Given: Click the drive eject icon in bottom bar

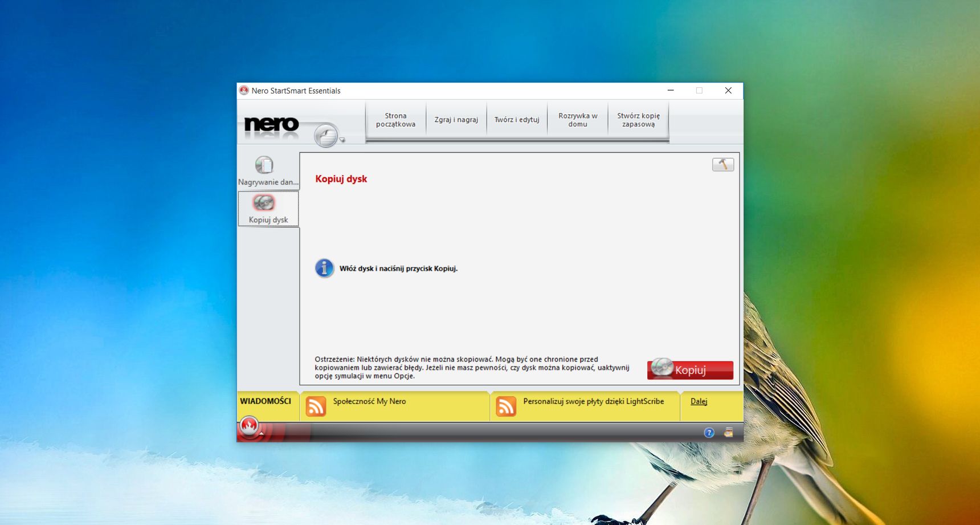Looking at the screenshot, I should click(x=728, y=433).
